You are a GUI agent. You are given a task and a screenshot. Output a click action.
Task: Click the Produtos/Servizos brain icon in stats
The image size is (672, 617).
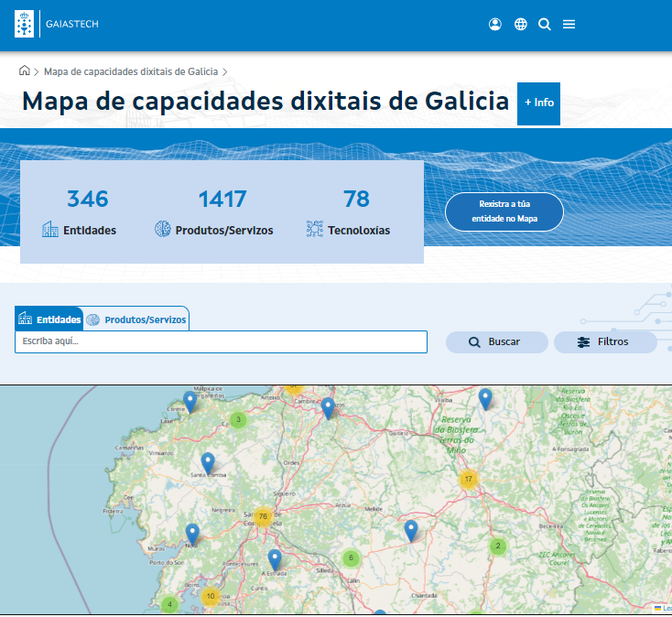click(x=162, y=229)
